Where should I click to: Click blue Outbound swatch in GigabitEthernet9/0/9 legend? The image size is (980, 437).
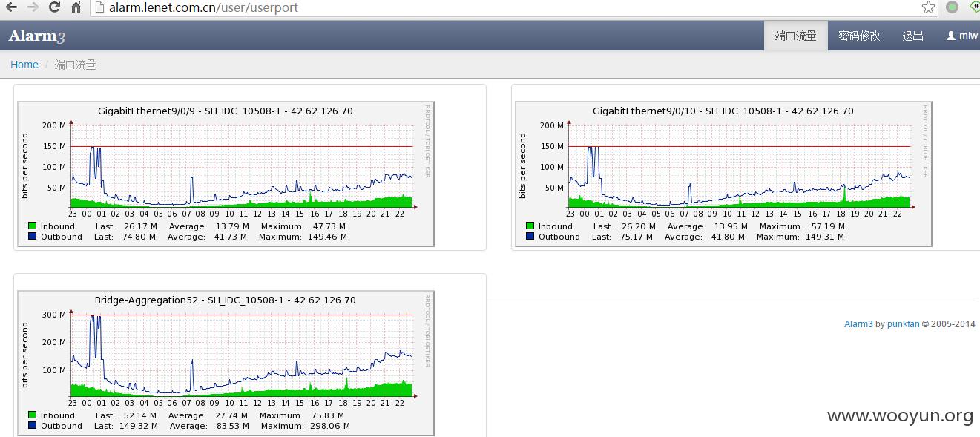[x=33, y=237]
